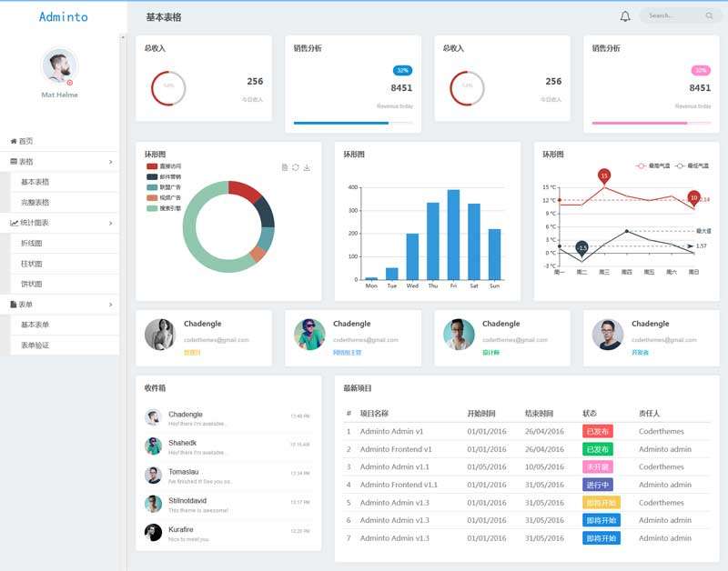The image size is (728, 571).
Task: Expand the 表格 sidebar menu chevron
Action: tap(111, 162)
